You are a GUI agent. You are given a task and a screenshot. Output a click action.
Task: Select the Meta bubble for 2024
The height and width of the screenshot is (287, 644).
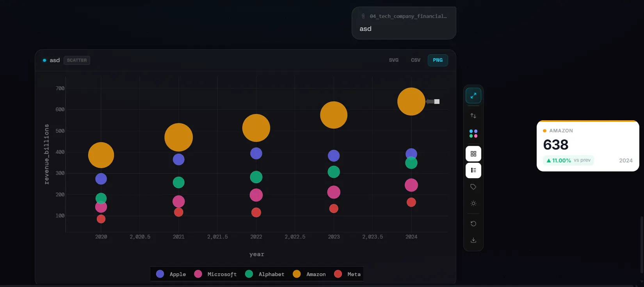[411, 202]
